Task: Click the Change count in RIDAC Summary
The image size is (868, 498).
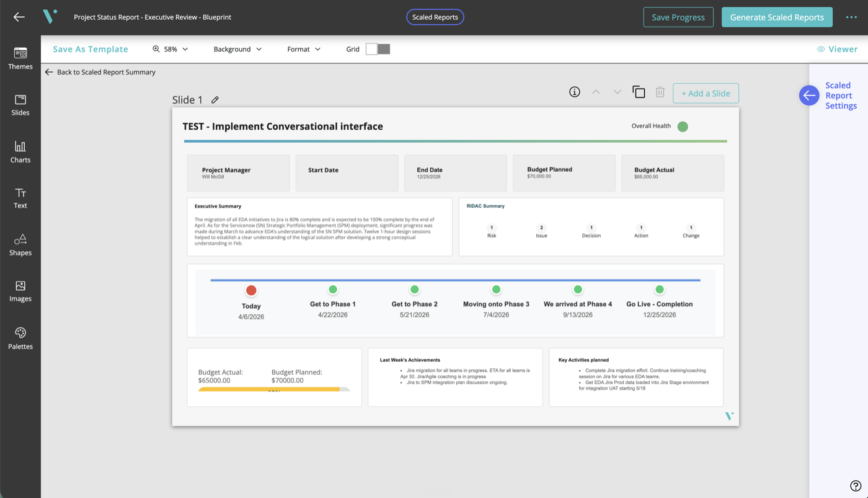Action: pyautogui.click(x=691, y=228)
